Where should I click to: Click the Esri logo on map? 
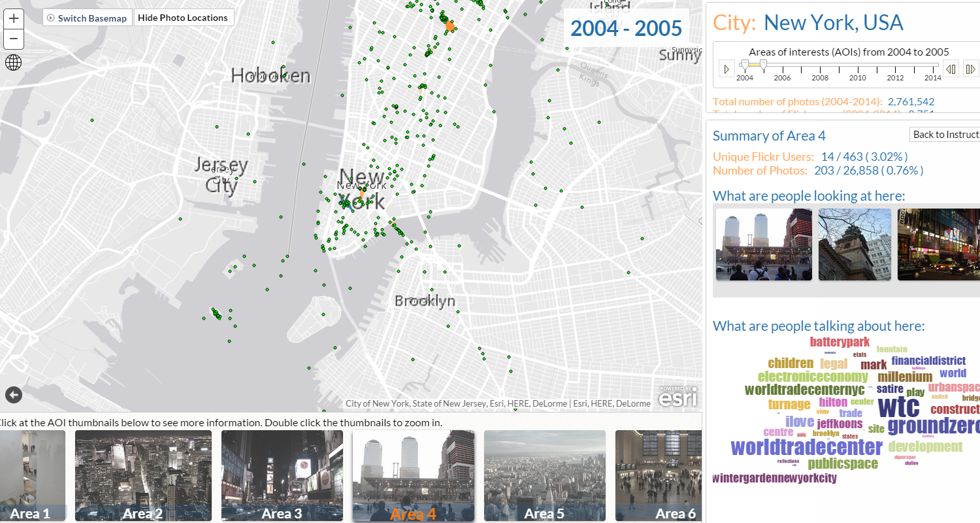(x=678, y=396)
